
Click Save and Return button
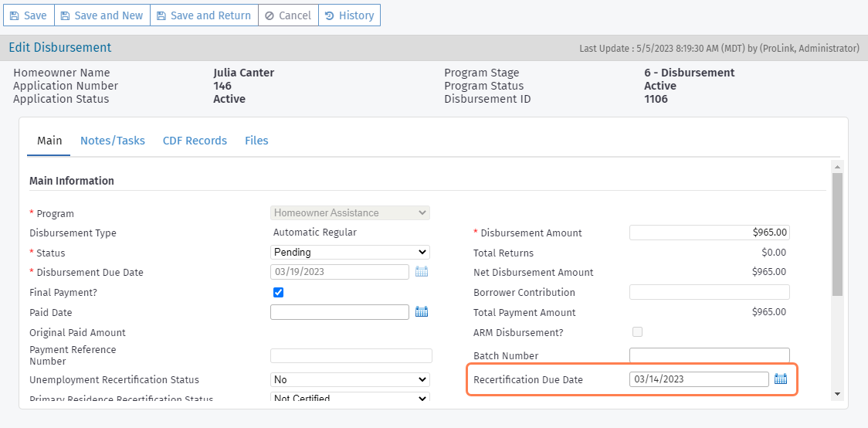click(x=204, y=15)
